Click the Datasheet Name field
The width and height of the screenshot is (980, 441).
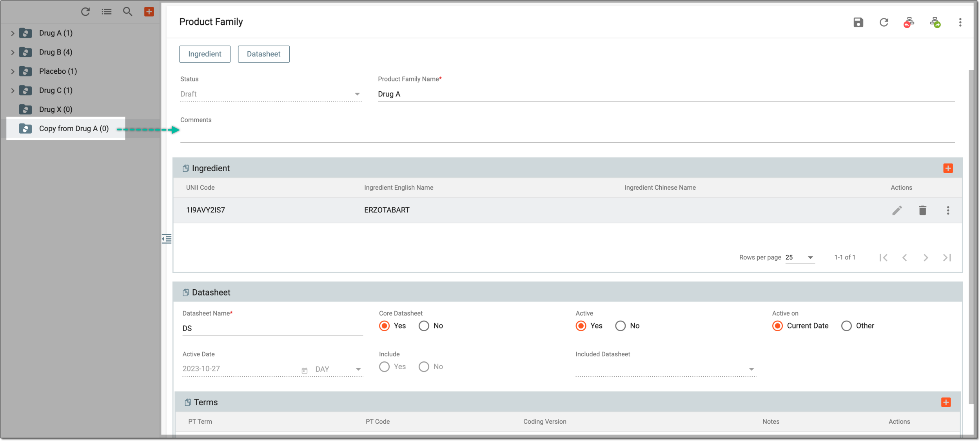point(272,328)
